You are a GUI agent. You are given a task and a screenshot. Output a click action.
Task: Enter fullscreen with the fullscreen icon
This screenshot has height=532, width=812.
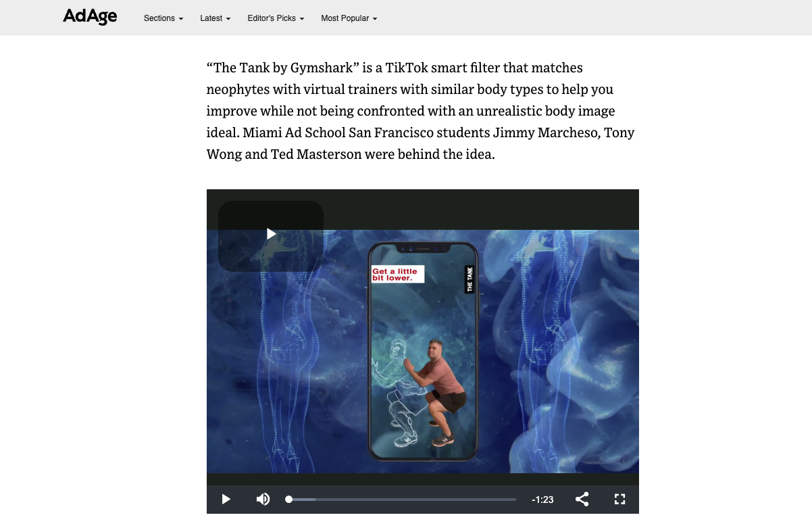coord(619,500)
